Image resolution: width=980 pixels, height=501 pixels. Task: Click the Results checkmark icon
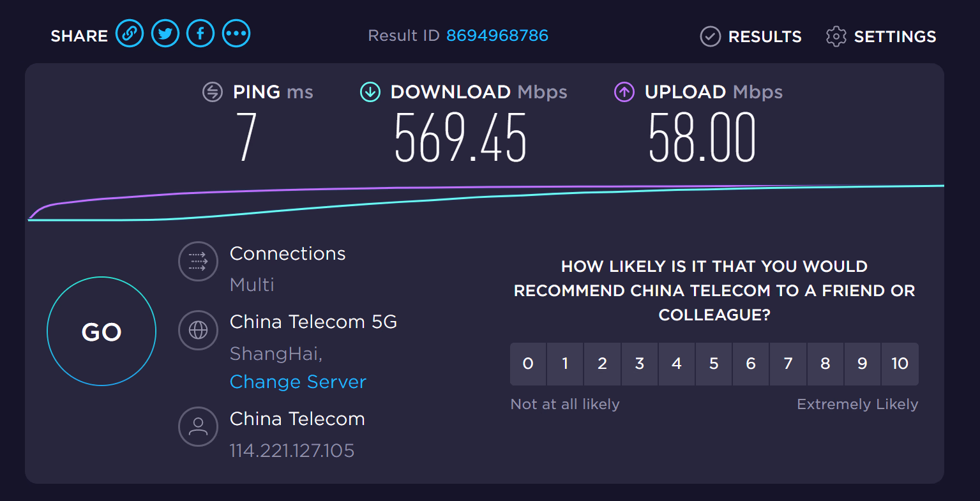point(711,36)
